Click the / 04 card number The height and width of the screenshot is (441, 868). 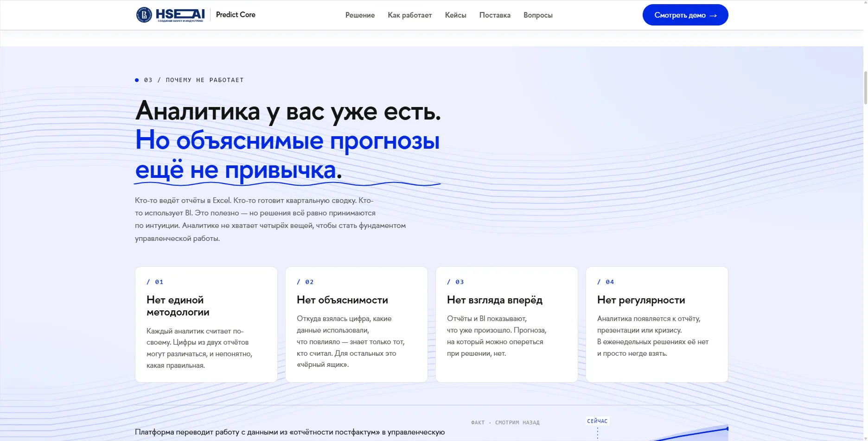point(606,282)
